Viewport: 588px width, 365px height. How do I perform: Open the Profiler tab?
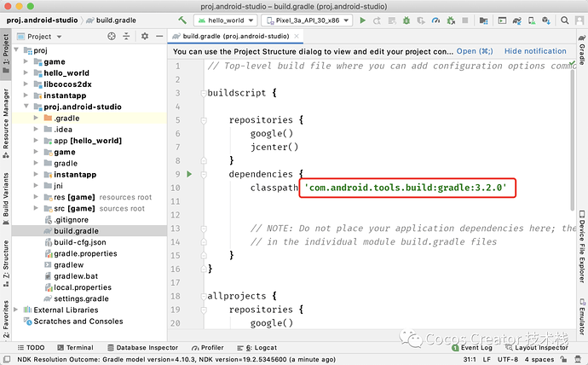click(x=207, y=347)
